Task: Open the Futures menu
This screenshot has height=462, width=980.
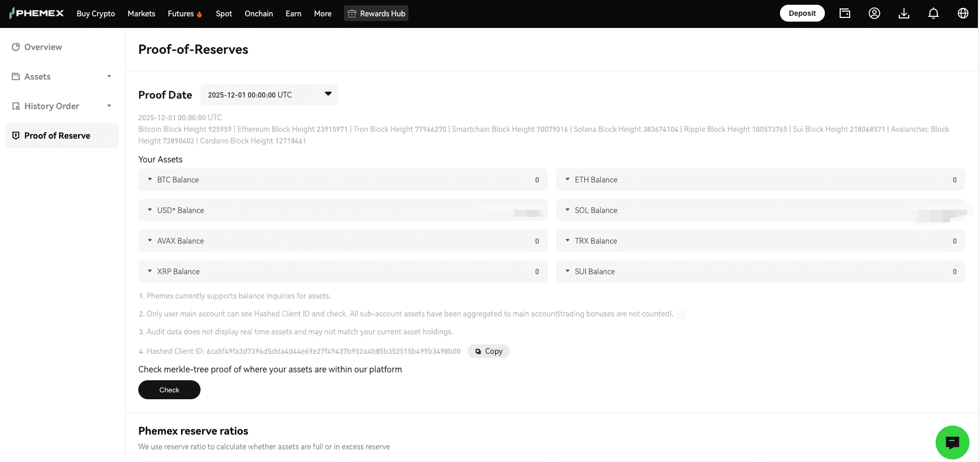Action: pyautogui.click(x=181, y=14)
